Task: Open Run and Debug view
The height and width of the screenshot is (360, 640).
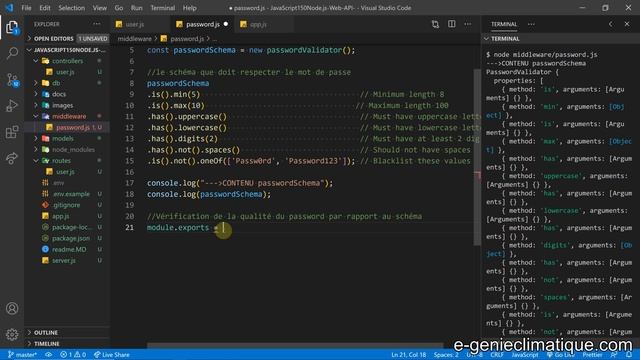Action: click(12, 105)
